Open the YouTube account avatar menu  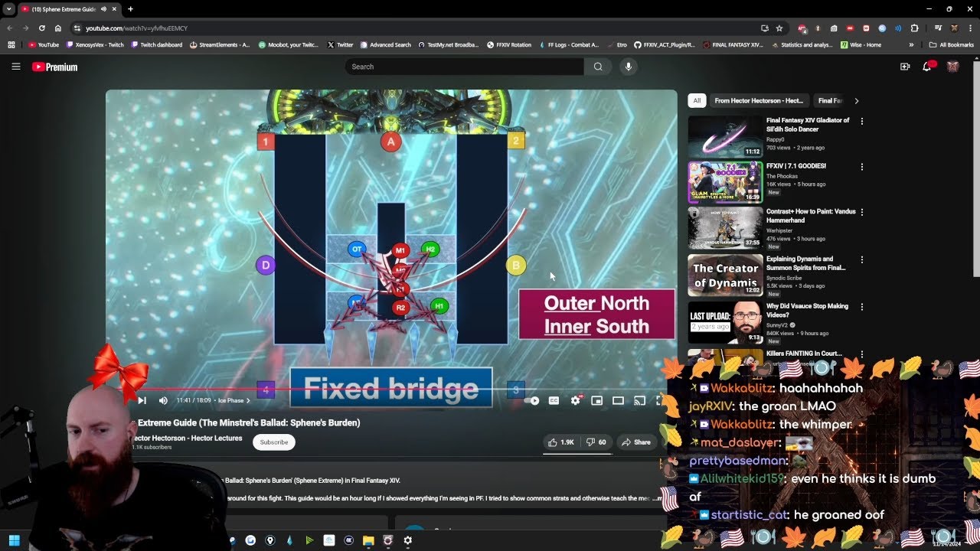tap(953, 67)
